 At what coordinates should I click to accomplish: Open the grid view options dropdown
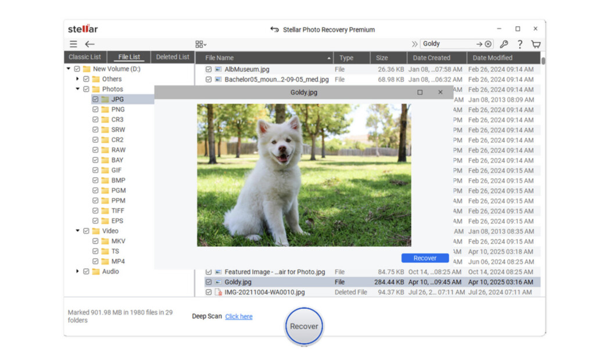tap(200, 44)
